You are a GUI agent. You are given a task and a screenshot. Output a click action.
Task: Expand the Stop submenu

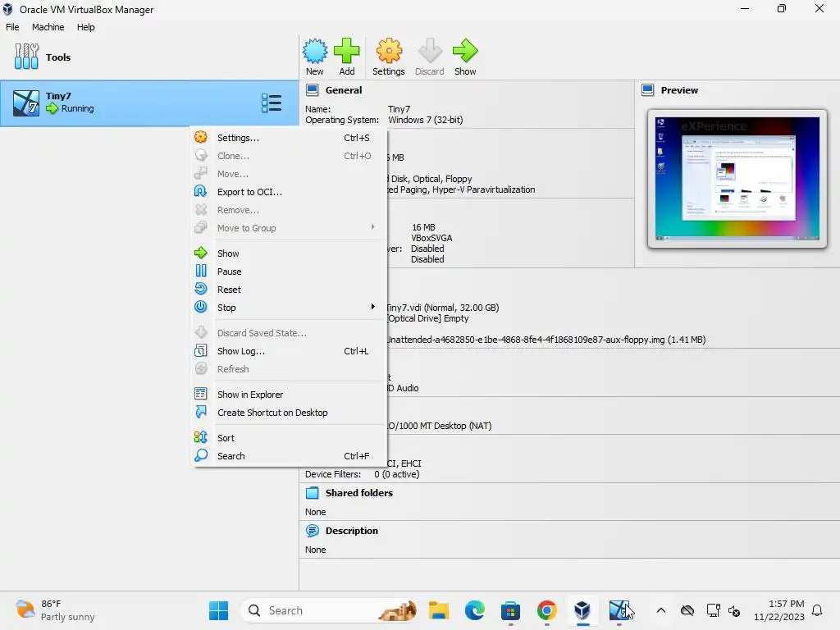[290, 308]
